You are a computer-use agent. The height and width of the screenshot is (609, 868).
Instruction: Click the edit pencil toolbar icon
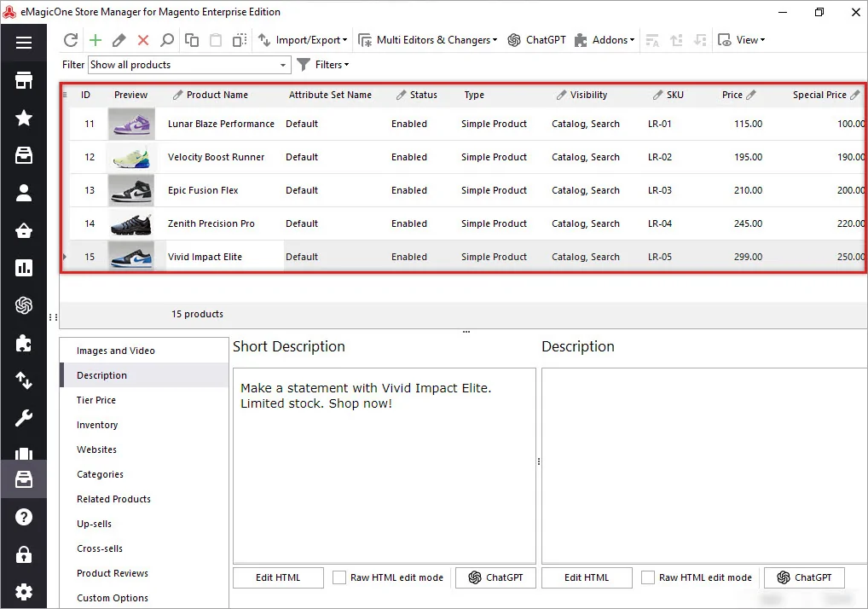[x=119, y=40]
